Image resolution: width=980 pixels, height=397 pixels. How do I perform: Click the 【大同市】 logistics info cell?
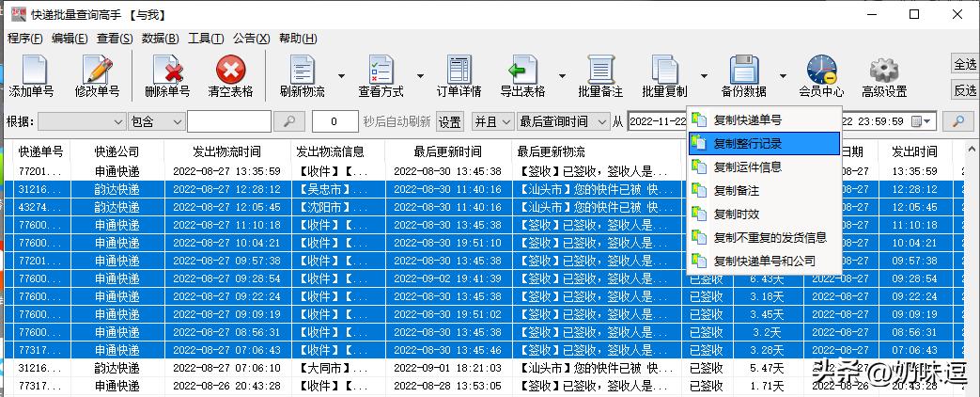click(x=337, y=368)
